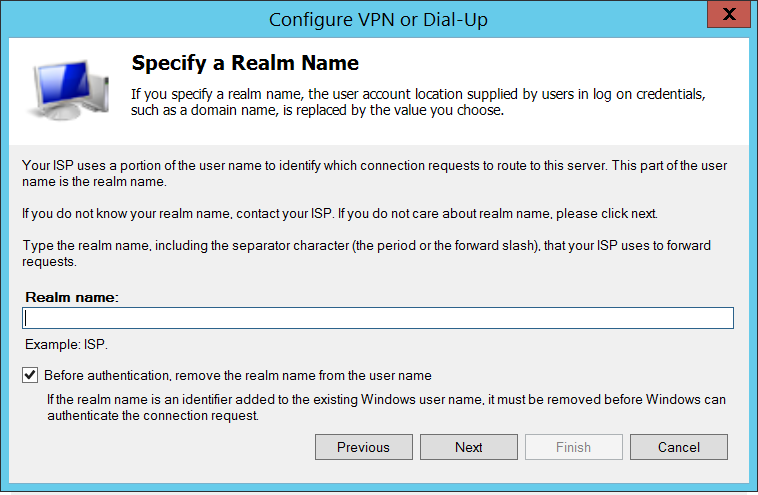Viewport: 758px width, 495px height.
Task: Click the Configure VPN or Dial-Up title bar
Action: pos(378,18)
